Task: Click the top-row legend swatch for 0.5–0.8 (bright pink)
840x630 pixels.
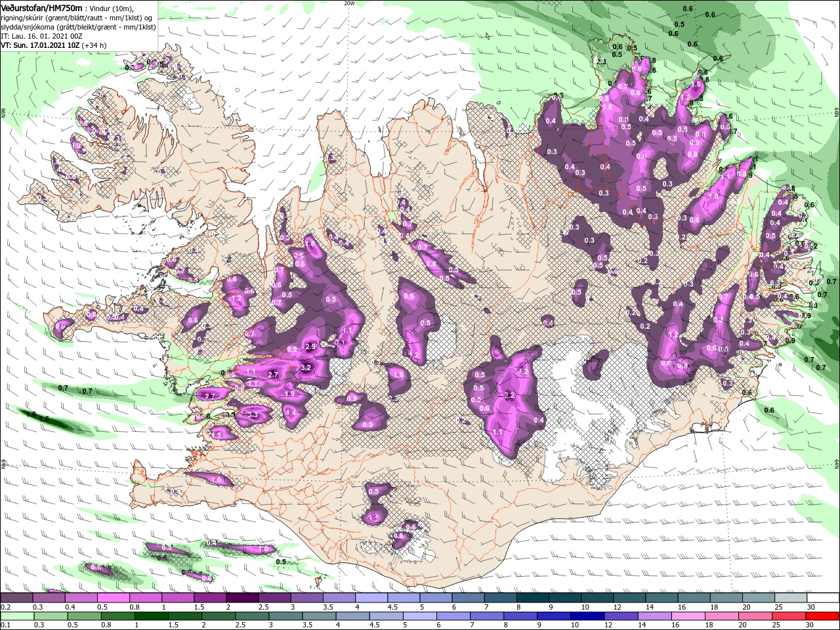Action: 113,598
